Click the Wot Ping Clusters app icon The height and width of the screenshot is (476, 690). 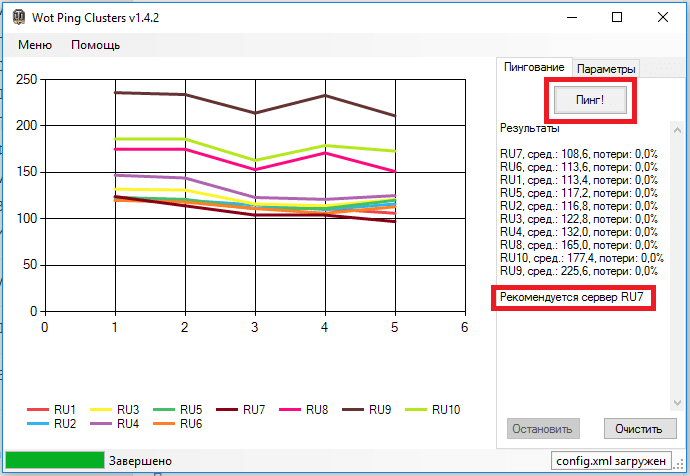[x=18, y=18]
